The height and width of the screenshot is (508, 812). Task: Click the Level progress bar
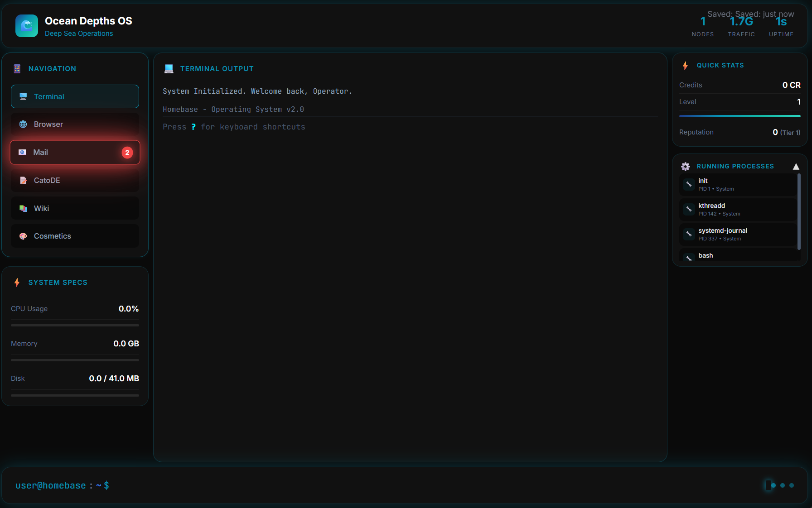point(739,116)
